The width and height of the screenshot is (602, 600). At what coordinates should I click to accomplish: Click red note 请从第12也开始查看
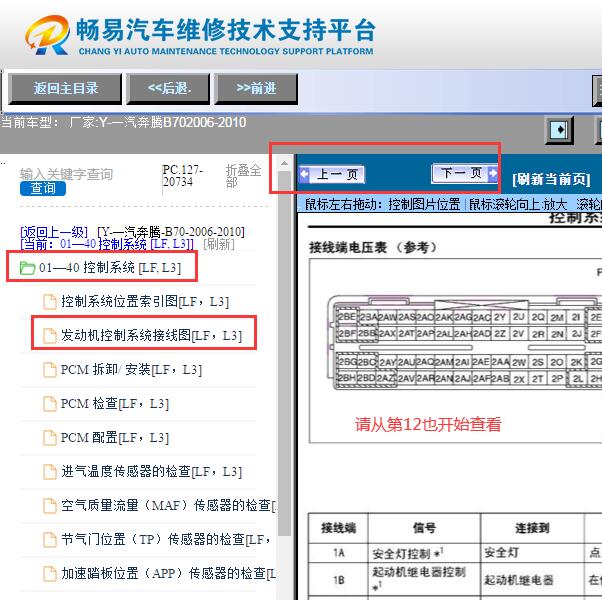[428, 425]
